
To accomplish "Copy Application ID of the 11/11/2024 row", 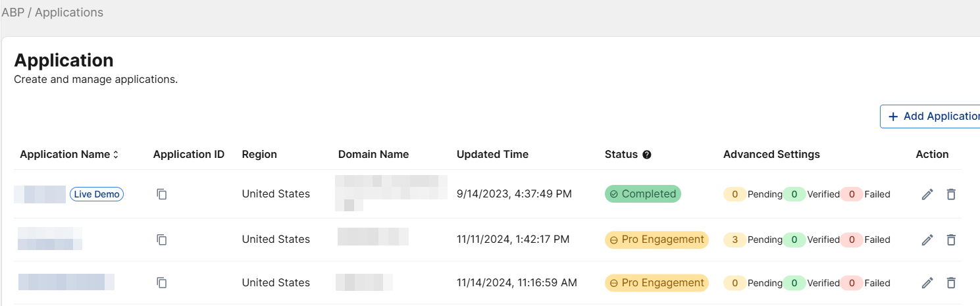I will (162, 240).
